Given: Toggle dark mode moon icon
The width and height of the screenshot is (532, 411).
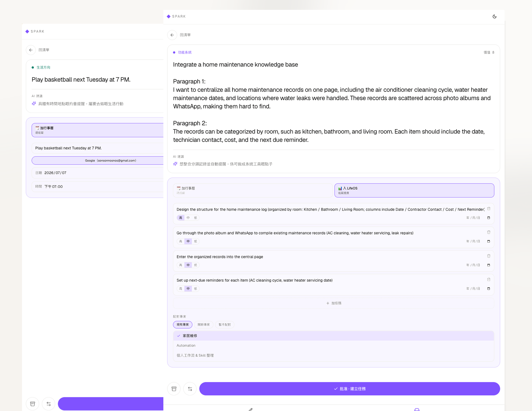Looking at the screenshot, I should [x=494, y=16].
